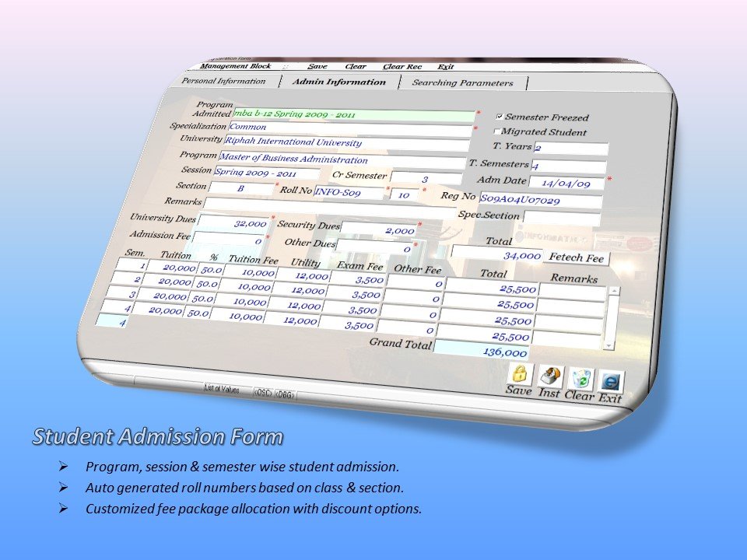The height and width of the screenshot is (560, 747).
Task: Click the Inst icon button
Action: 551,376
